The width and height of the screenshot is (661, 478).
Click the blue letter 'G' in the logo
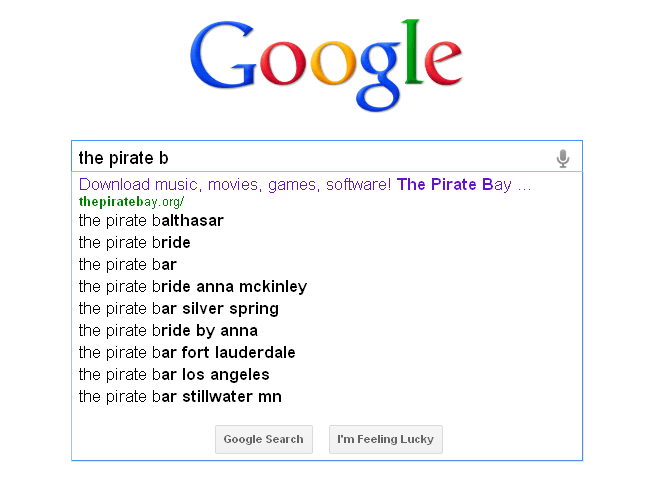[x=223, y=55]
